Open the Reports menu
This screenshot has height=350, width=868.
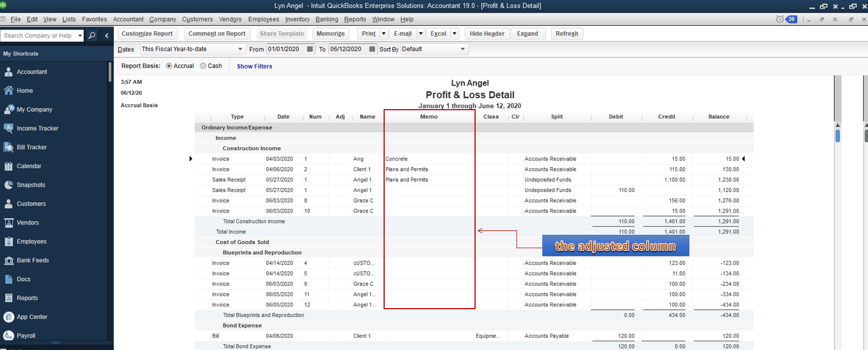click(355, 19)
